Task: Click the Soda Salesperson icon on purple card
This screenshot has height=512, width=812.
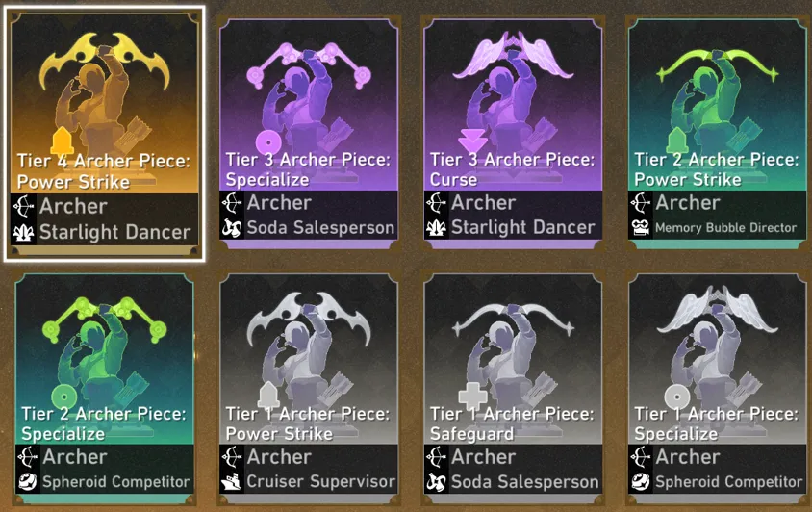Action: pos(232,227)
